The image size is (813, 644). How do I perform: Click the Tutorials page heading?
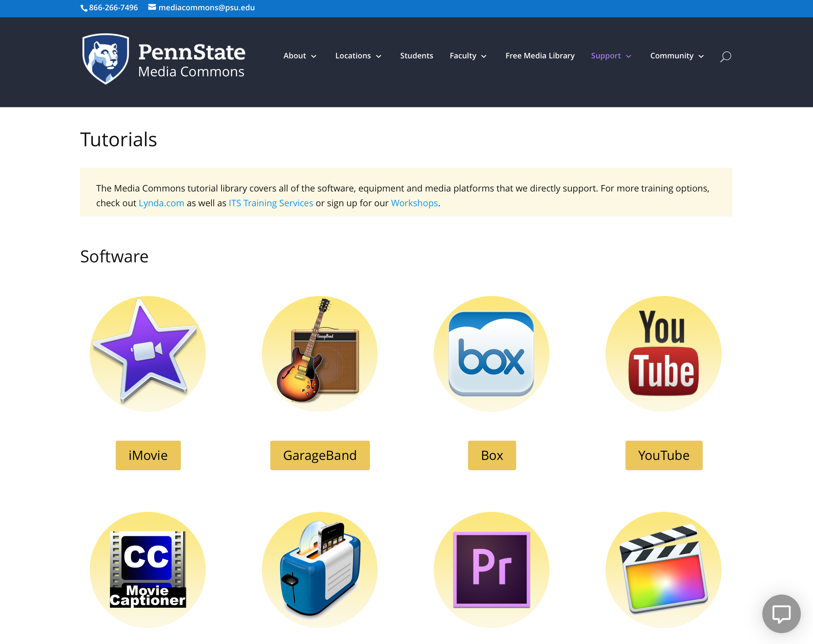[x=118, y=139]
